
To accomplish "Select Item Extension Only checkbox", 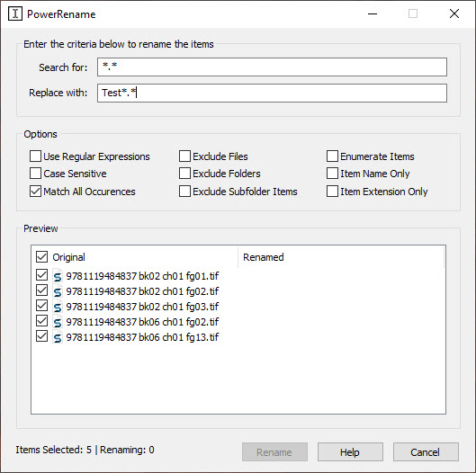I will point(332,192).
